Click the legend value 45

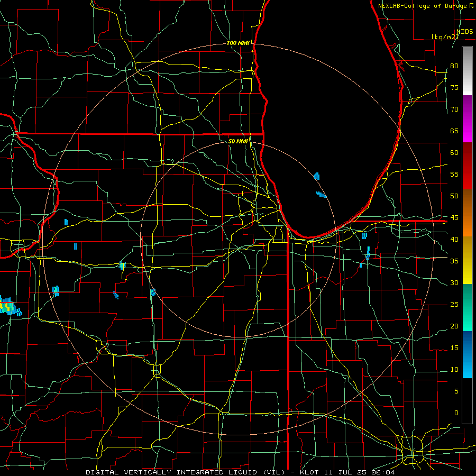[x=454, y=218]
